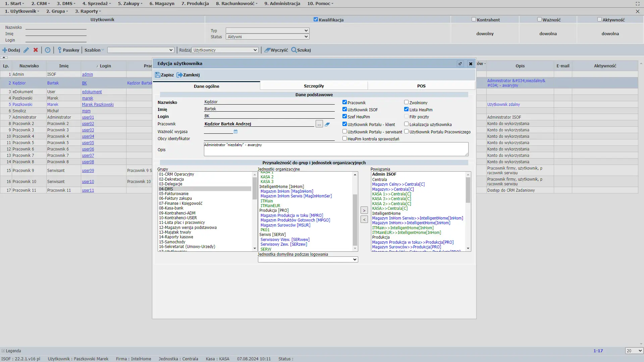Toggle the Zwolniony checkbox
This screenshot has height=362, width=644.
click(406, 102)
